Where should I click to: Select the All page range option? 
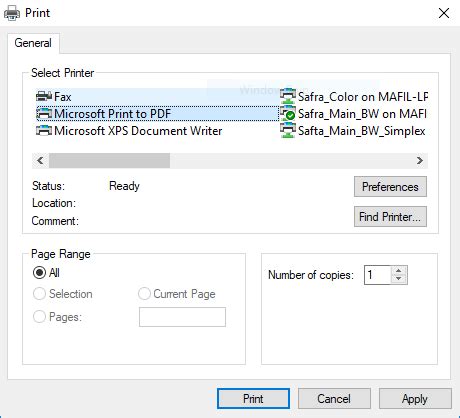point(39,273)
